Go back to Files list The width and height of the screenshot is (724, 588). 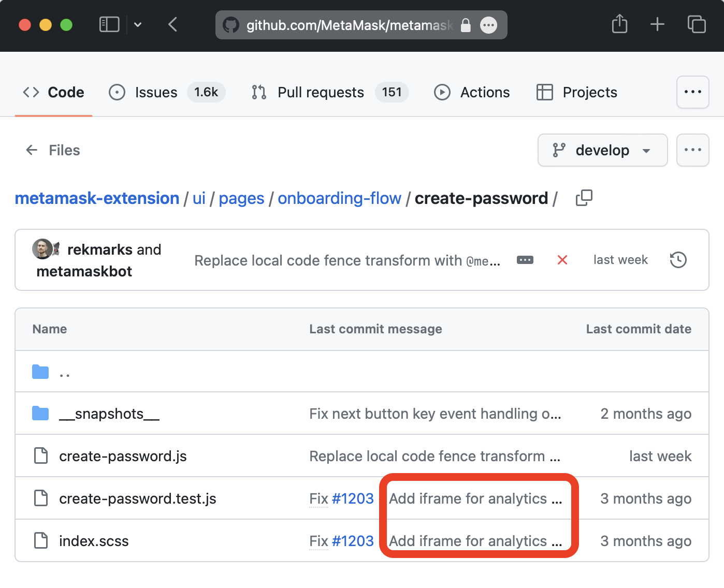pyautogui.click(x=53, y=150)
